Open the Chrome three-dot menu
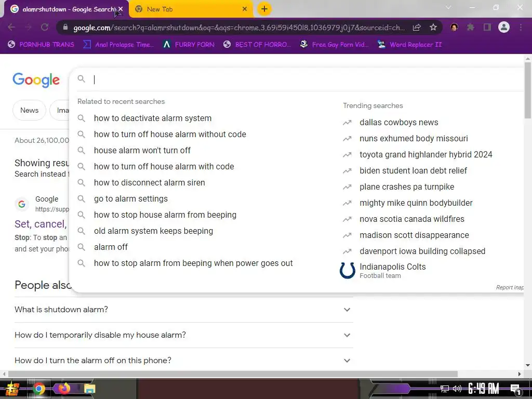Screen dimensions: 532x399 [521, 27]
